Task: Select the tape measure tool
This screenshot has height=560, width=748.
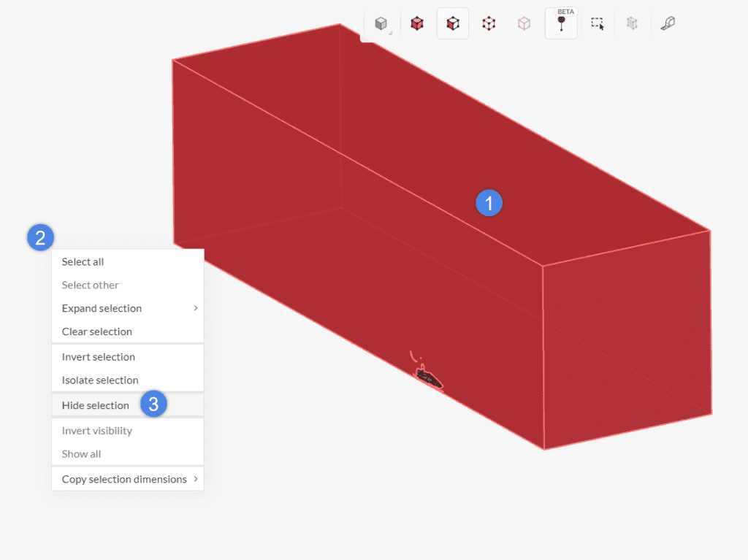Action: pyautogui.click(x=667, y=23)
